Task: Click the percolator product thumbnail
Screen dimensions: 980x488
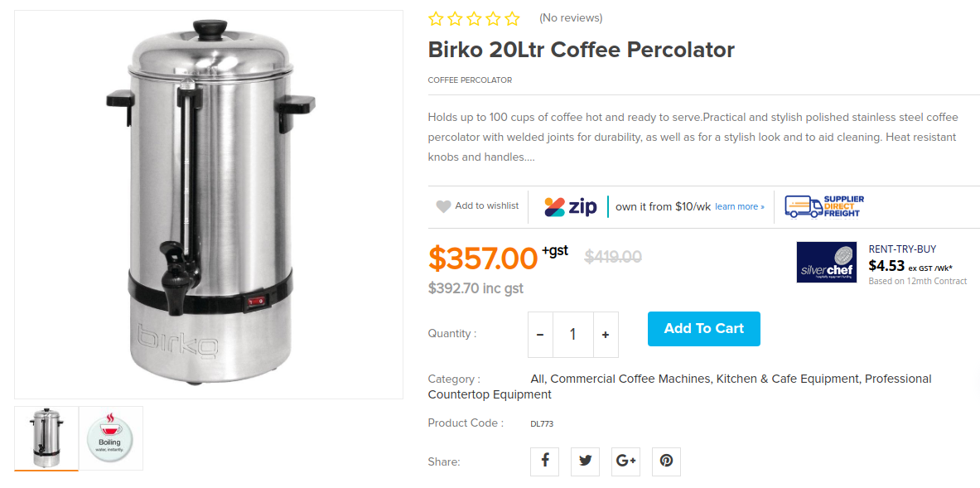Action: click(x=46, y=437)
